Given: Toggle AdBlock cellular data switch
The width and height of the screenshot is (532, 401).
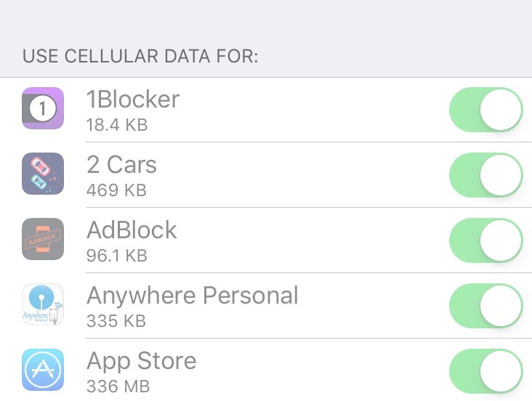Looking at the screenshot, I should [486, 240].
